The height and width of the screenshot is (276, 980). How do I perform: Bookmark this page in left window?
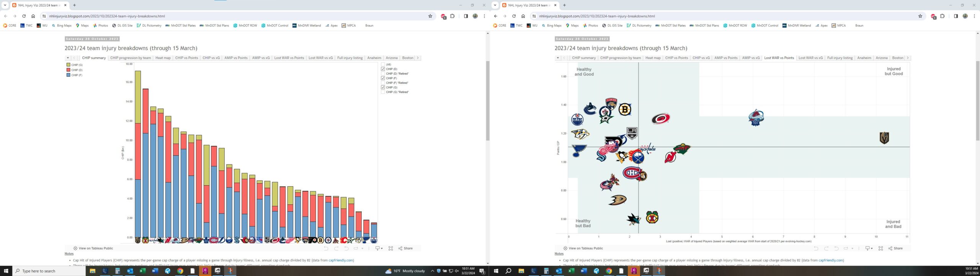coord(430,16)
